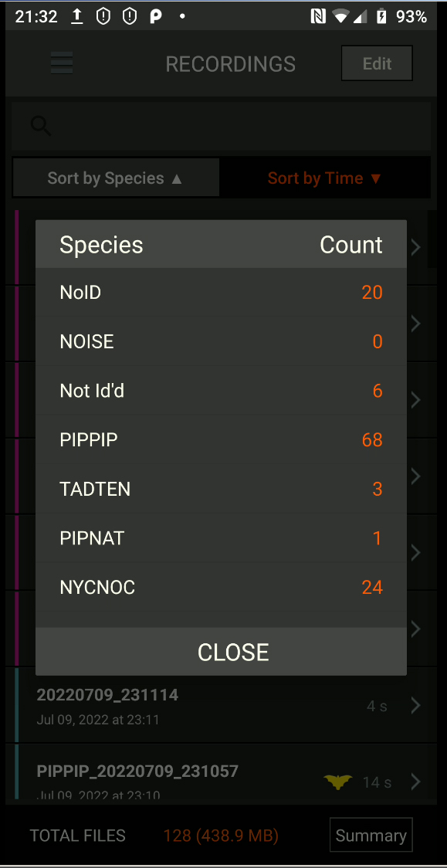Tap the search magnifier icon
The image size is (447, 868).
click(x=41, y=126)
